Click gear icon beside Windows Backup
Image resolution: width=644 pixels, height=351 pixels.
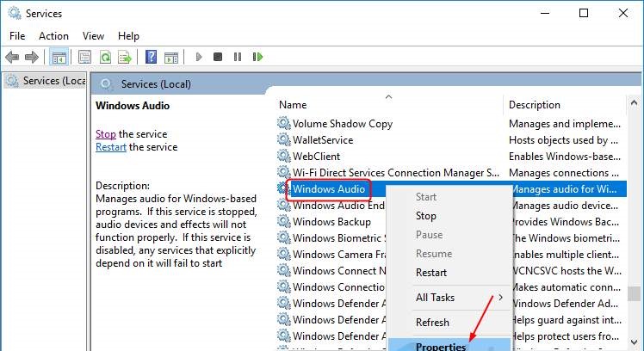283,221
